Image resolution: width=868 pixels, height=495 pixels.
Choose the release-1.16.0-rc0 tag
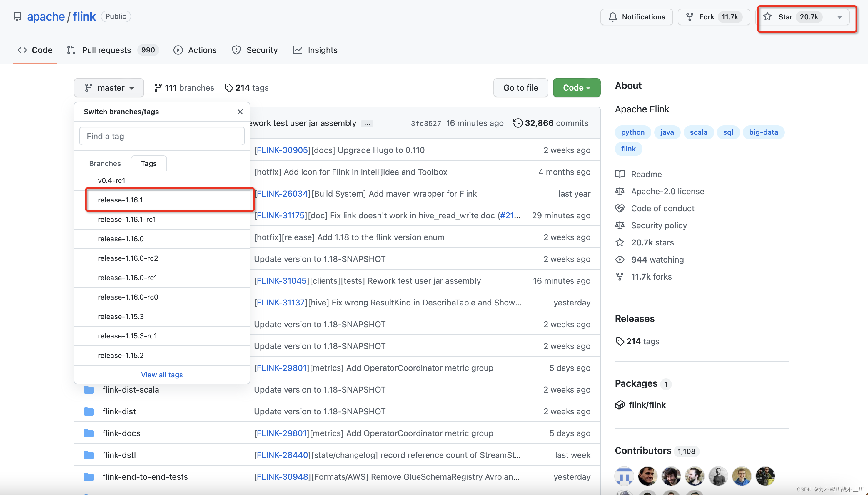pyautogui.click(x=162, y=297)
